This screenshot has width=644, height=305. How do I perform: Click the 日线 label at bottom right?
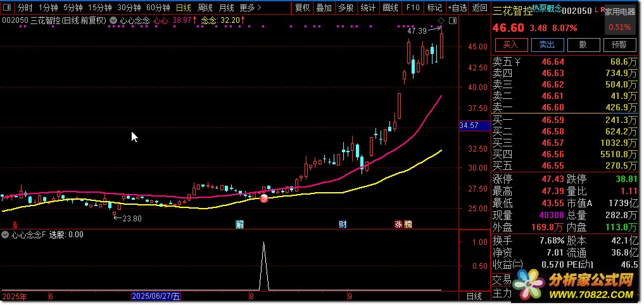[474, 296]
